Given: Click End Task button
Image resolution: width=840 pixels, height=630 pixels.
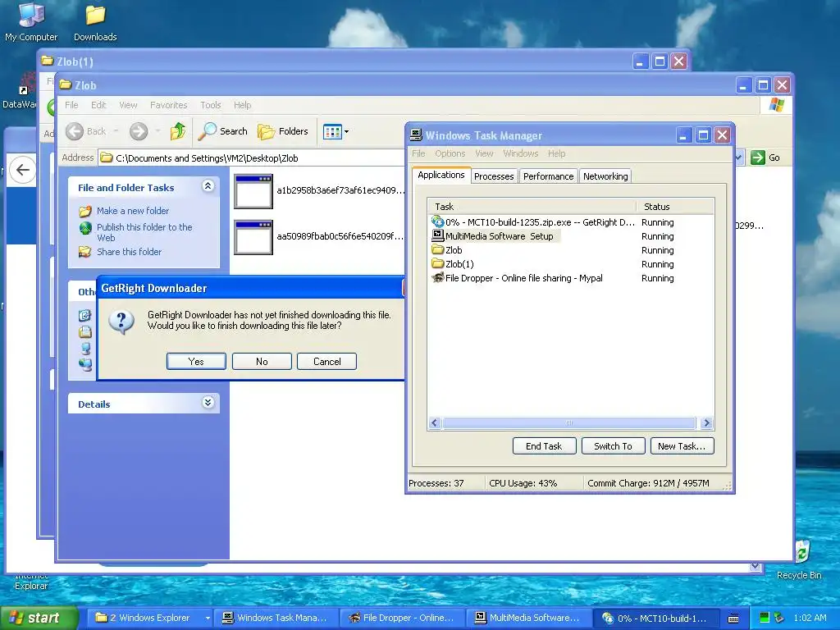Looking at the screenshot, I should pyautogui.click(x=545, y=446).
